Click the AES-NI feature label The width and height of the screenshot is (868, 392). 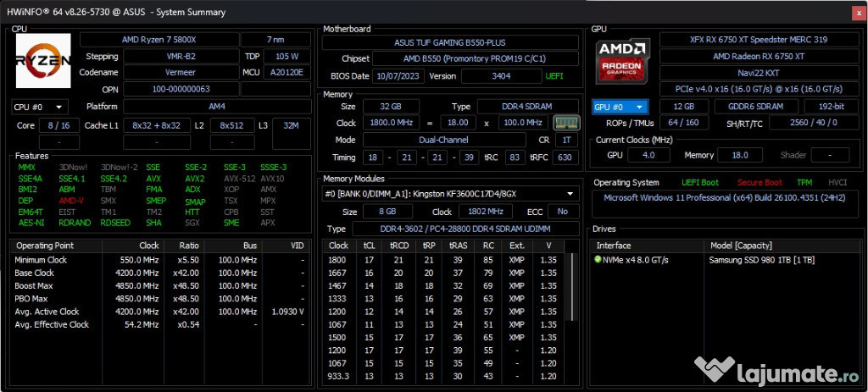coord(31,223)
